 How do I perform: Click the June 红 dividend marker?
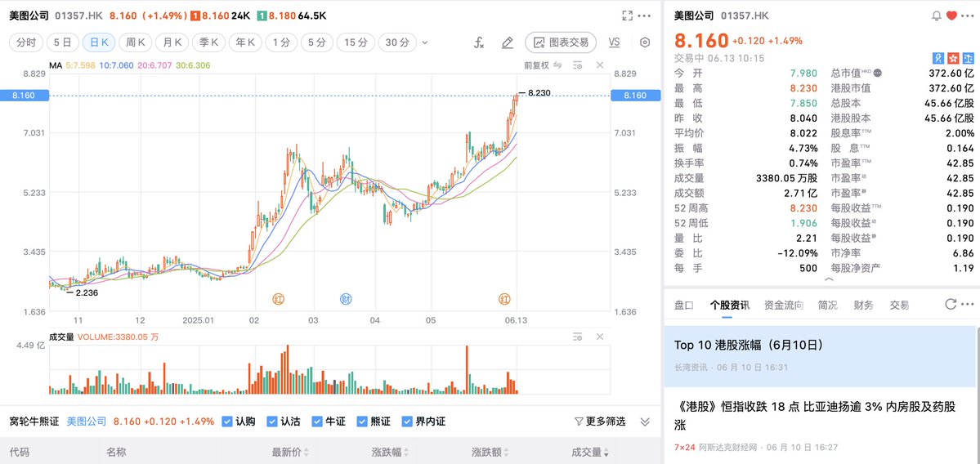504,299
